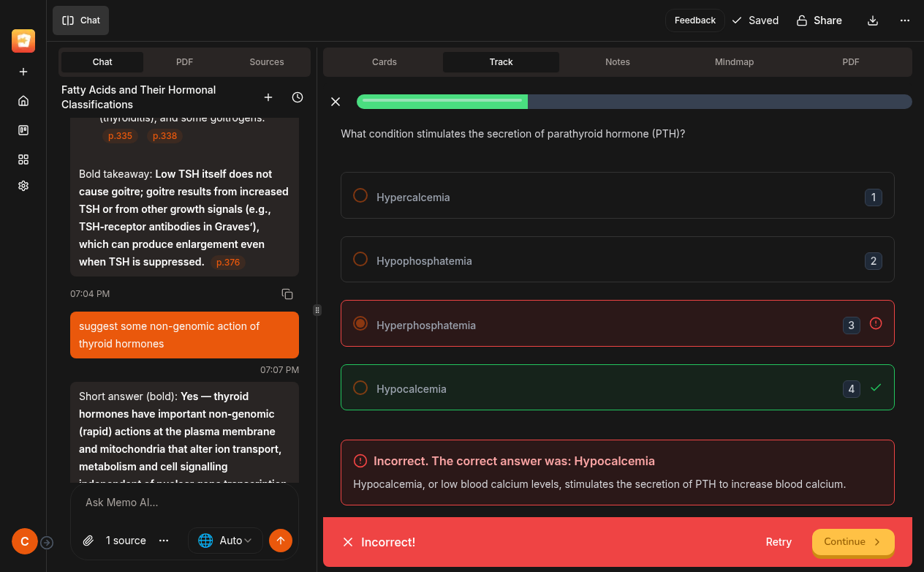The height and width of the screenshot is (572, 924).
Task: Open settings gear in the sidebar
Action: coord(23,186)
